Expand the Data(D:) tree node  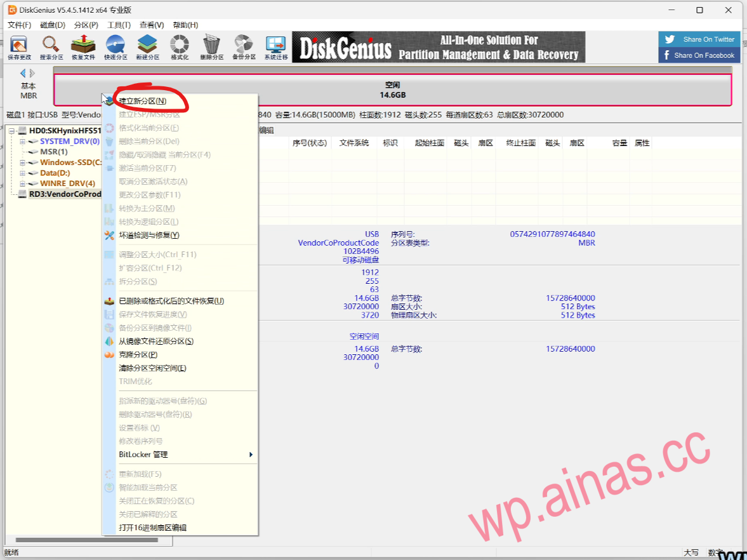click(22, 173)
